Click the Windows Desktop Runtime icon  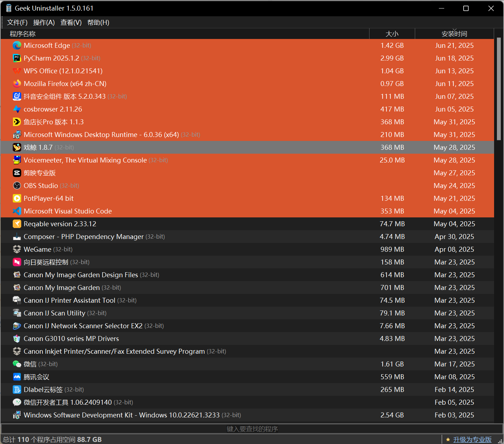click(x=17, y=135)
